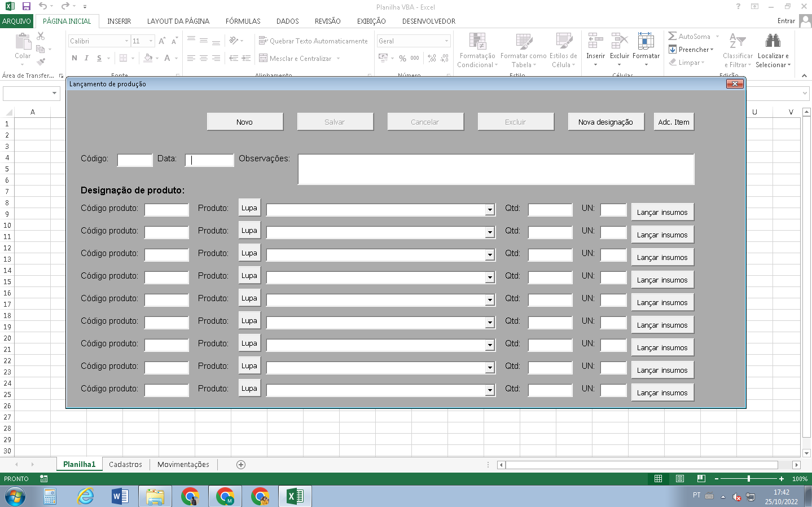This screenshot has height=507, width=812.
Task: Click the zoom slider handle in status bar
Action: 749,479
